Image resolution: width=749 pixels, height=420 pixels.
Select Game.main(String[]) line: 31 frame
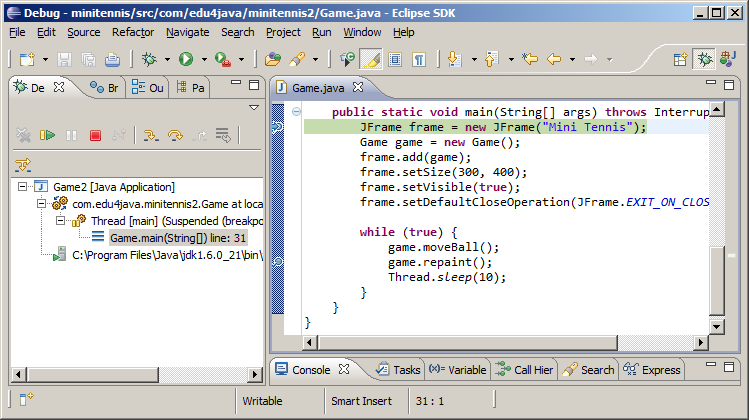(x=178, y=238)
